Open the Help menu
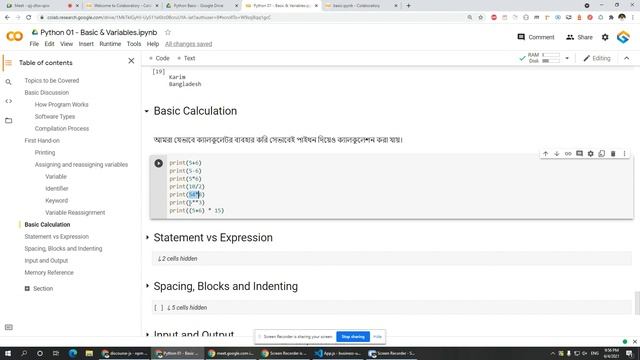 (153, 44)
